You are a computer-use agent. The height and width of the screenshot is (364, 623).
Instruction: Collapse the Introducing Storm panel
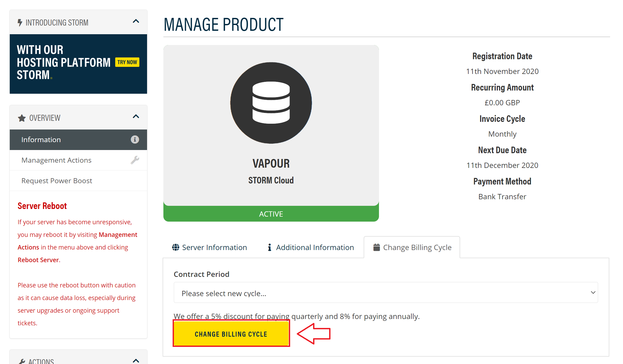tap(136, 21)
